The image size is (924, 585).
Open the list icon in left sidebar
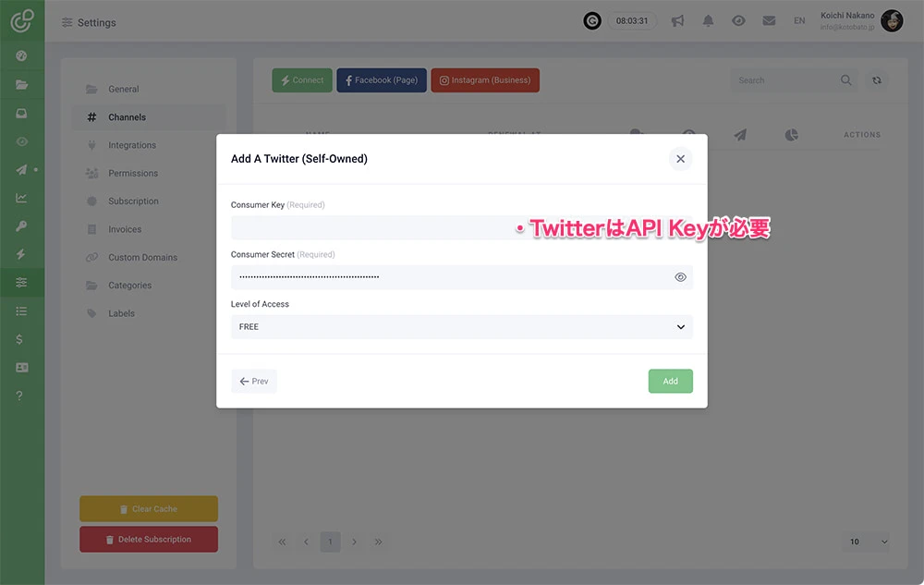coord(22,311)
